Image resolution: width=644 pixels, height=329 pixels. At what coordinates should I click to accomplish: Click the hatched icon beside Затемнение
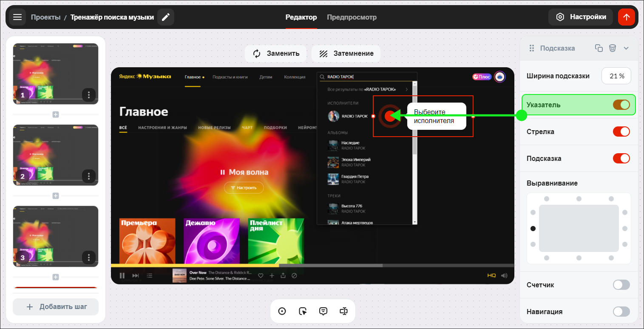coord(323,54)
